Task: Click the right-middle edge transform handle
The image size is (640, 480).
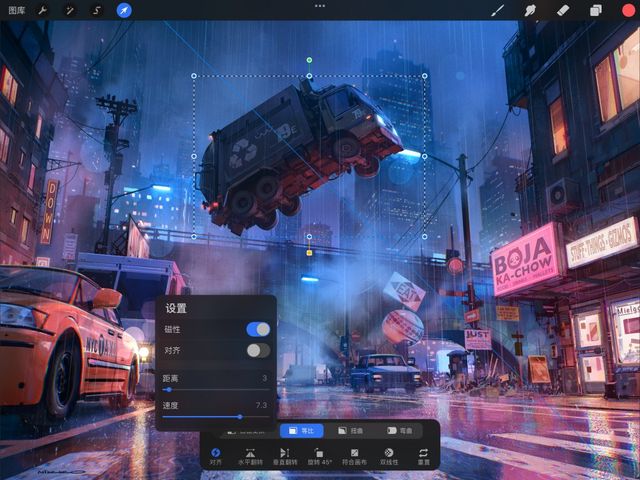Action: 425,156
